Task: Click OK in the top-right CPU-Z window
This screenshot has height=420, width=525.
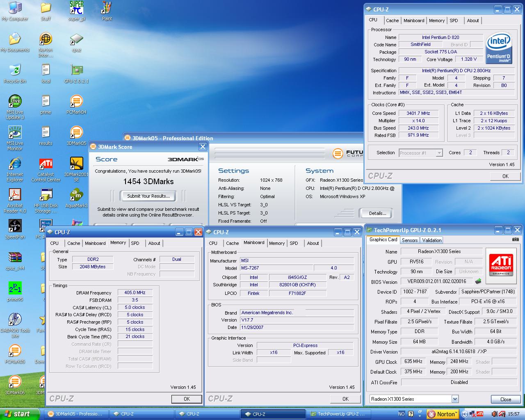Action: pos(505,176)
